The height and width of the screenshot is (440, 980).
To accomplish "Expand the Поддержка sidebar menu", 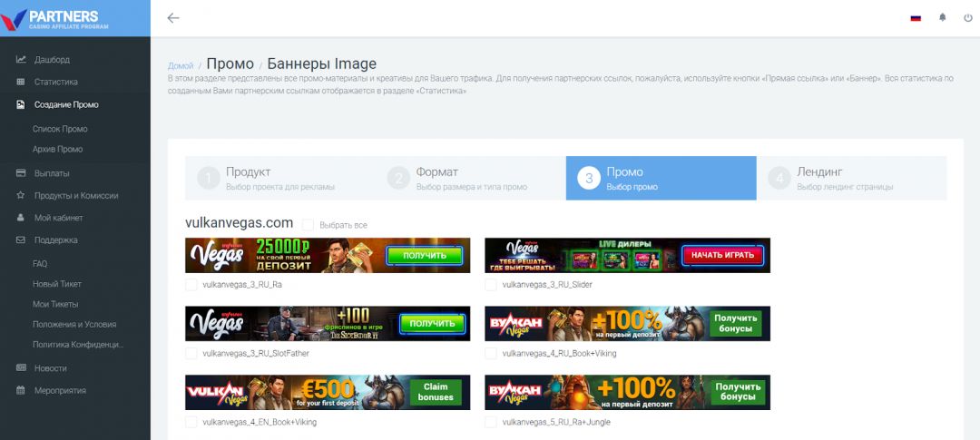I will (x=55, y=240).
